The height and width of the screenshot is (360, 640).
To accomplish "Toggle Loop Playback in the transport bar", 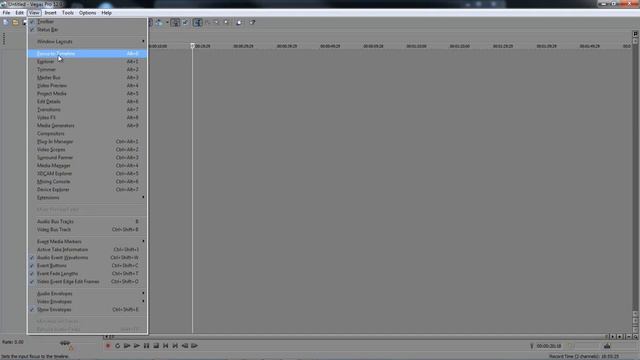I will [118, 346].
